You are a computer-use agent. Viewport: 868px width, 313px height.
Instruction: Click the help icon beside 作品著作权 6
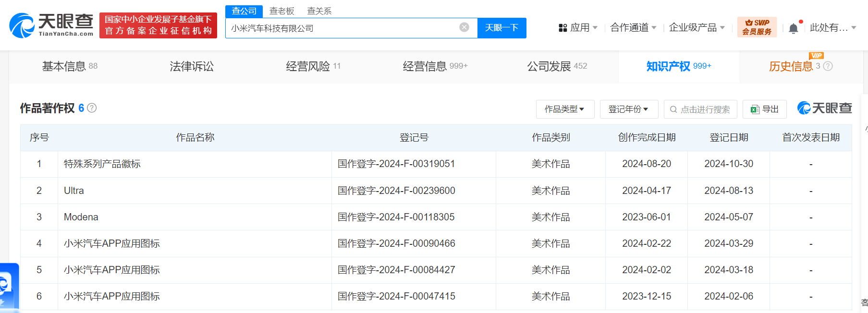(92, 108)
